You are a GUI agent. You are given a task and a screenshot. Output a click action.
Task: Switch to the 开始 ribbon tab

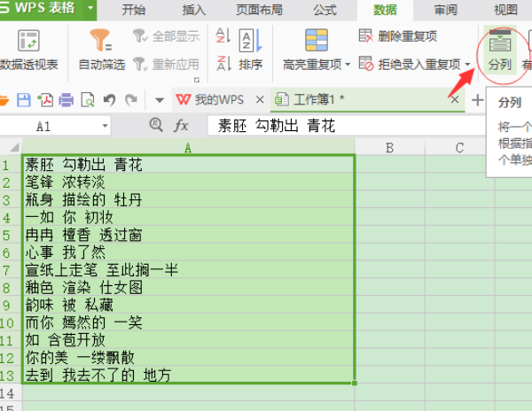[134, 10]
